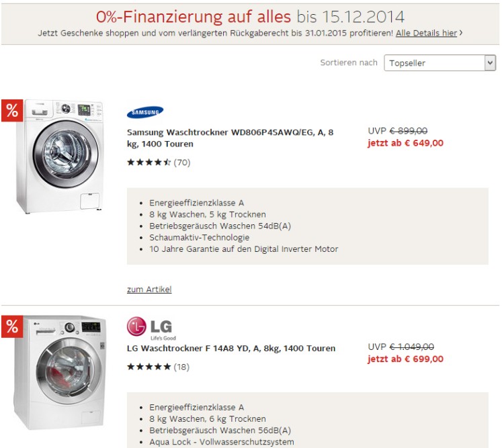The height and width of the screenshot is (448, 502).
Task: Click Samsung price jetzt ab € 649,00
Action: (x=405, y=143)
